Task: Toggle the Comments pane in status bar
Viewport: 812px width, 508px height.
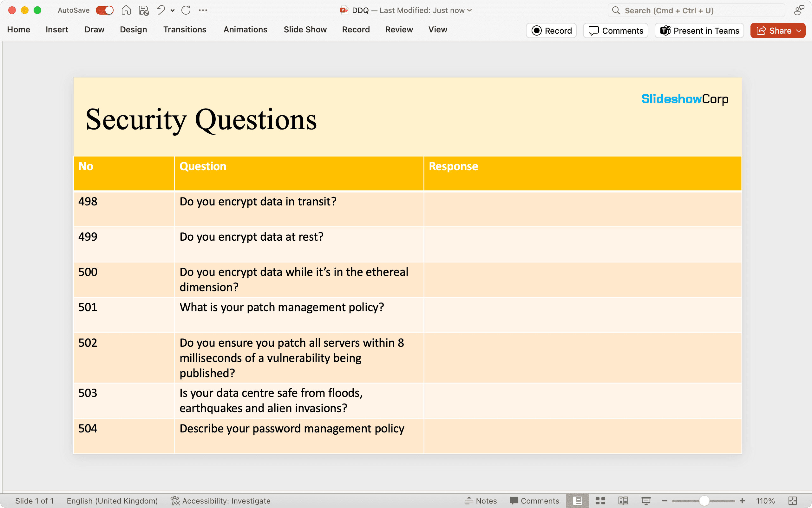Action: click(534, 501)
